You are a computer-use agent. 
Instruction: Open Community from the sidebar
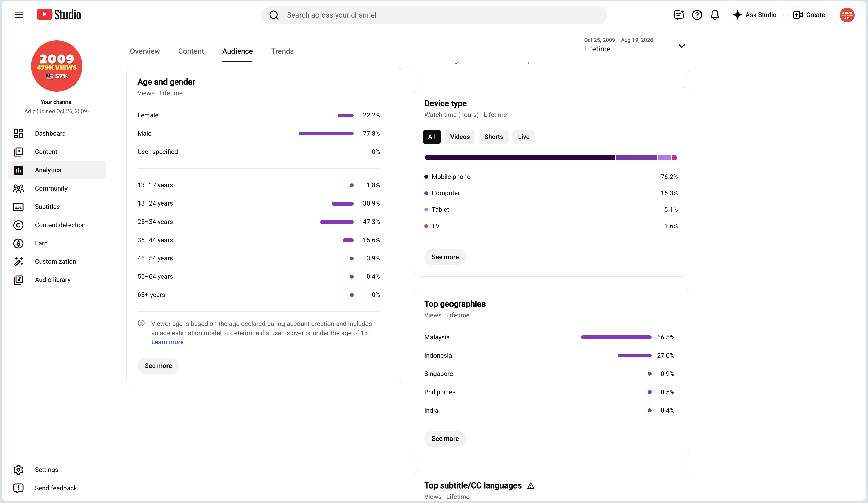point(57,188)
